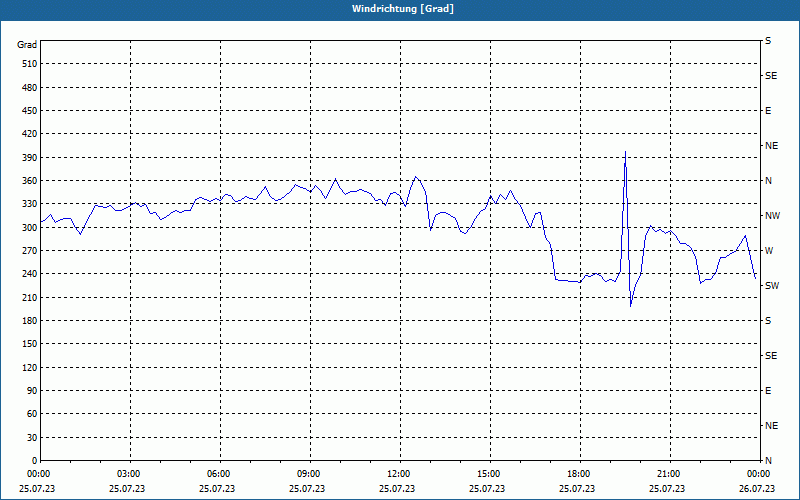
Task: Click the blue line end near 00:00 26.07.23
Action: pyautogui.click(x=756, y=279)
